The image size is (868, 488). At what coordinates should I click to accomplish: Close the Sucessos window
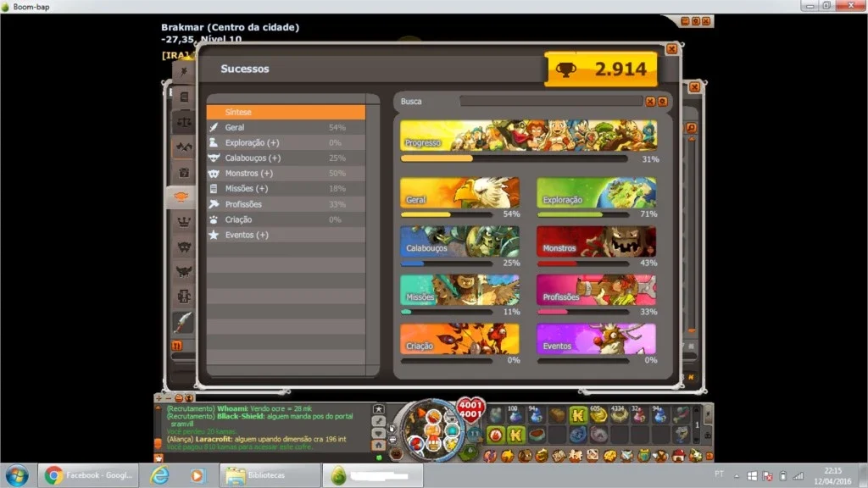(x=671, y=49)
